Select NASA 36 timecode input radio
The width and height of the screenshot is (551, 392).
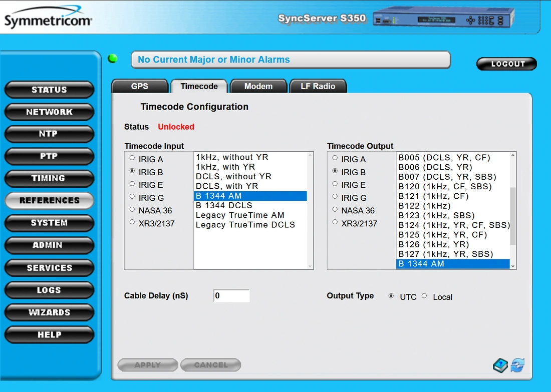(x=132, y=209)
